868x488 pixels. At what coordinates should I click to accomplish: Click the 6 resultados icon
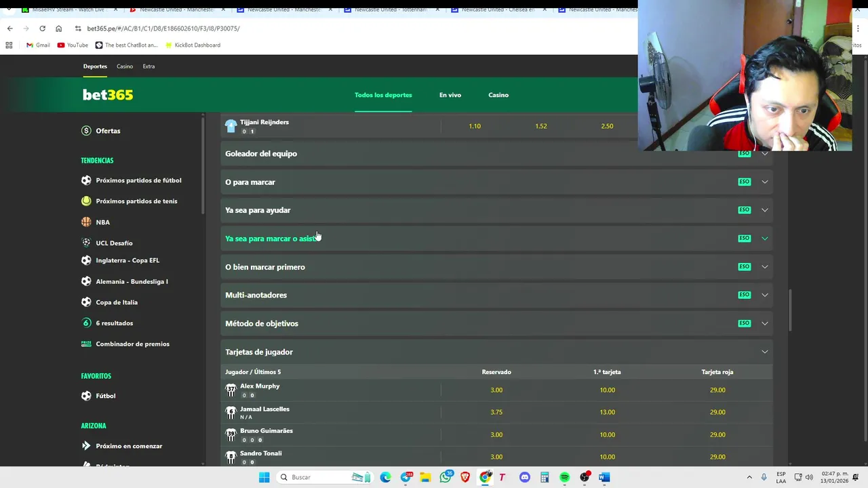pos(86,323)
